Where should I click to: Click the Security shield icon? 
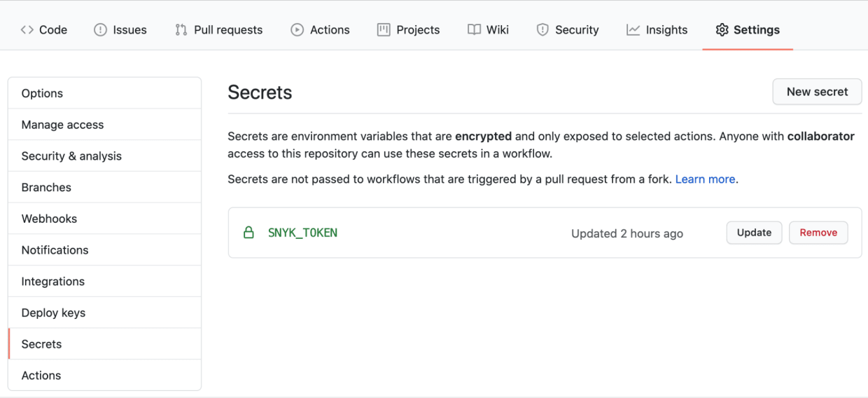click(542, 29)
